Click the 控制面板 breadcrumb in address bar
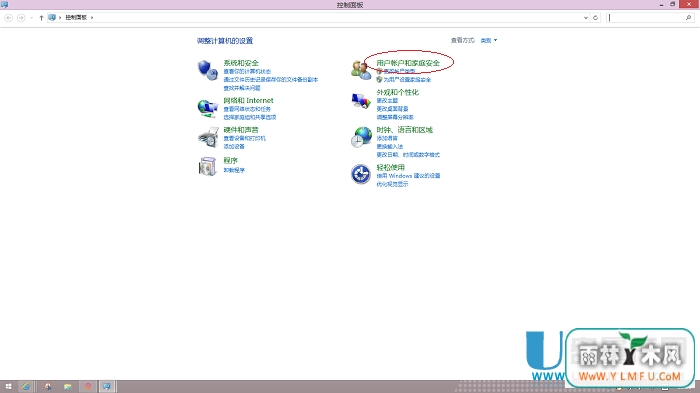 point(76,18)
